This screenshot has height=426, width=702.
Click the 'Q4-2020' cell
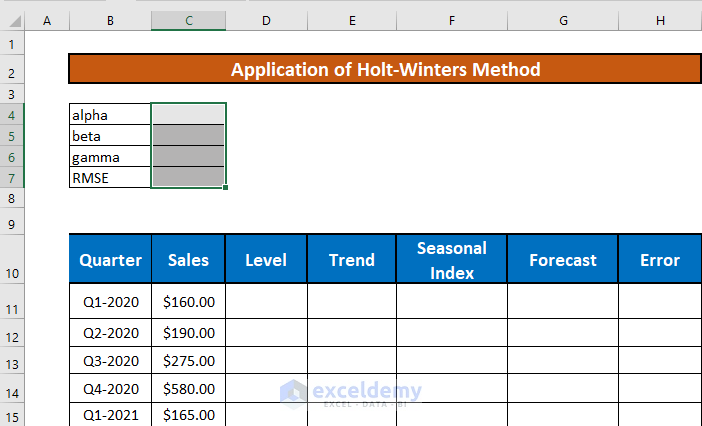pos(110,388)
